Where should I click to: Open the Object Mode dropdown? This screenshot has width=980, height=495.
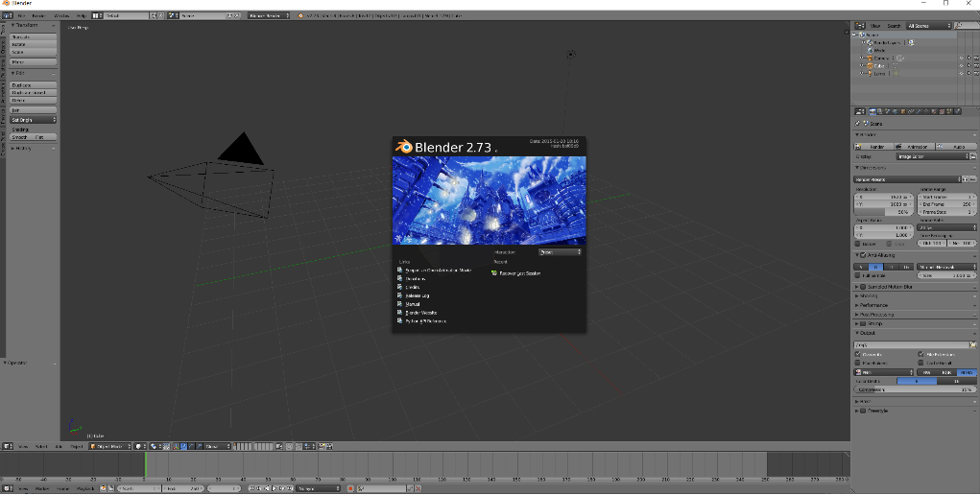pyautogui.click(x=110, y=446)
